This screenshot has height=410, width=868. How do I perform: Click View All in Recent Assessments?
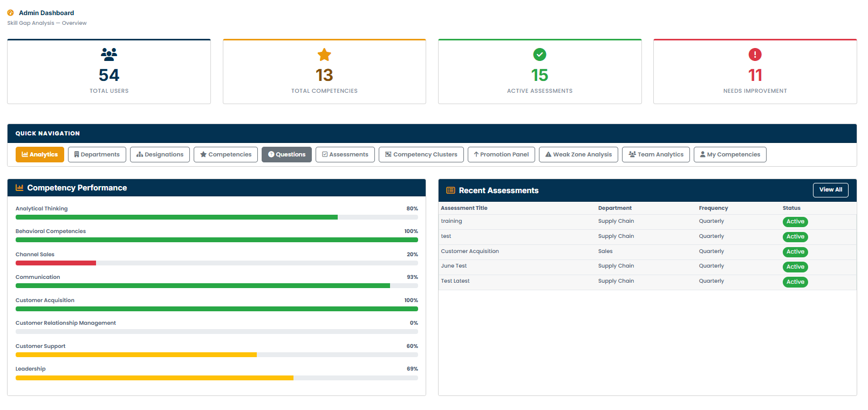831,190
